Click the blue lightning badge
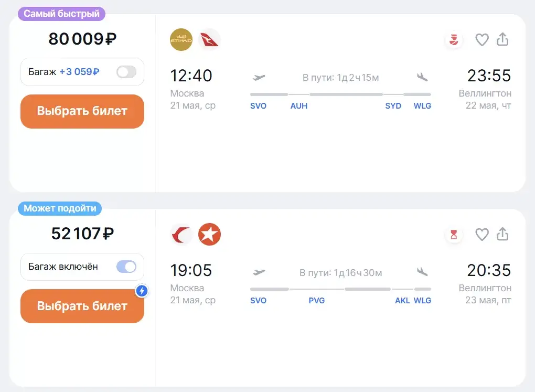This screenshot has width=535, height=392. (x=142, y=291)
